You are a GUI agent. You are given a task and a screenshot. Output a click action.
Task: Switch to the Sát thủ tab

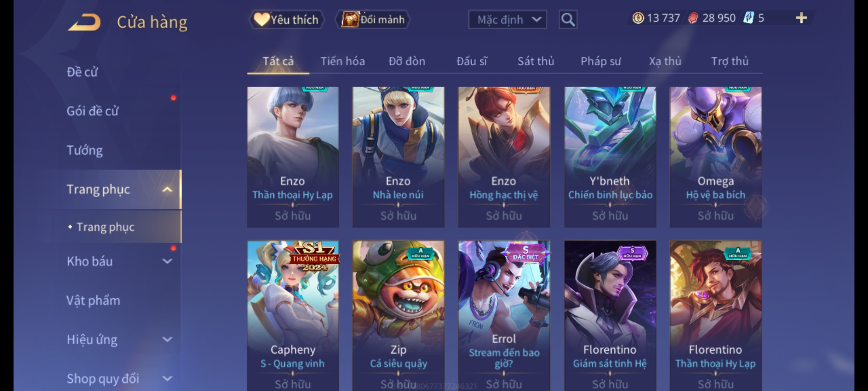click(536, 61)
